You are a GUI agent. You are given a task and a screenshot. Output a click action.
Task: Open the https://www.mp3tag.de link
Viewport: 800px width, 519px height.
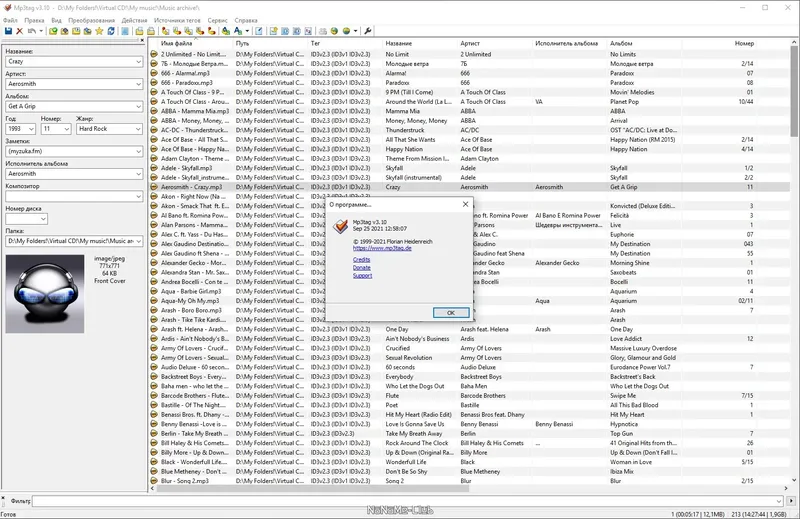point(382,248)
